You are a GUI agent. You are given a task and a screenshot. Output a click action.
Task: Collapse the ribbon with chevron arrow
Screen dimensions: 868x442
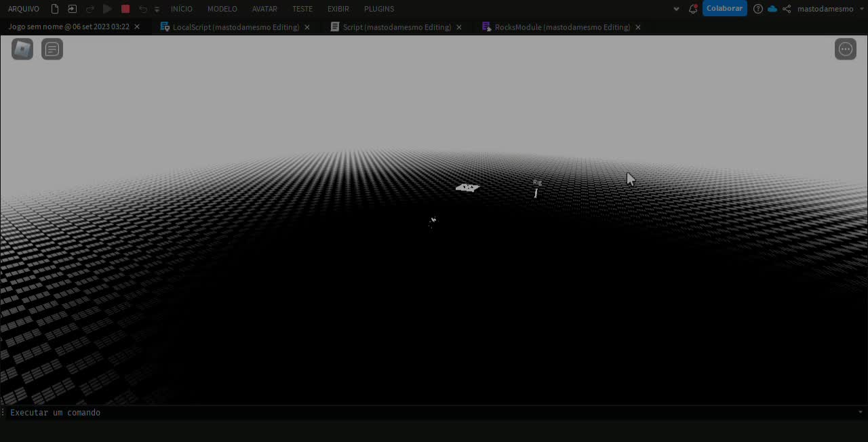(x=676, y=9)
